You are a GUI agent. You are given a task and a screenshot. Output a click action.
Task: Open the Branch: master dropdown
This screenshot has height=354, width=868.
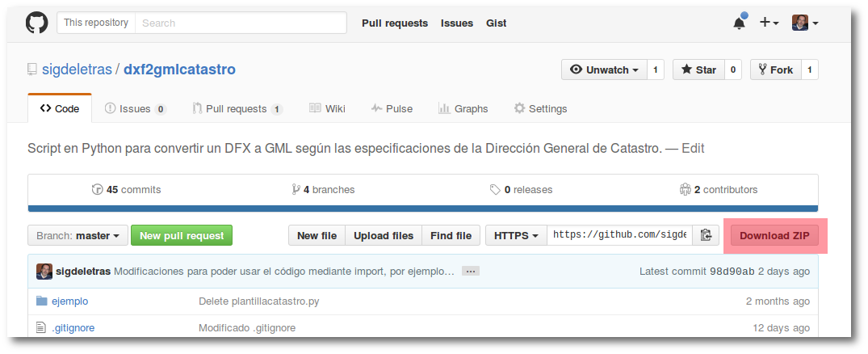coord(78,235)
